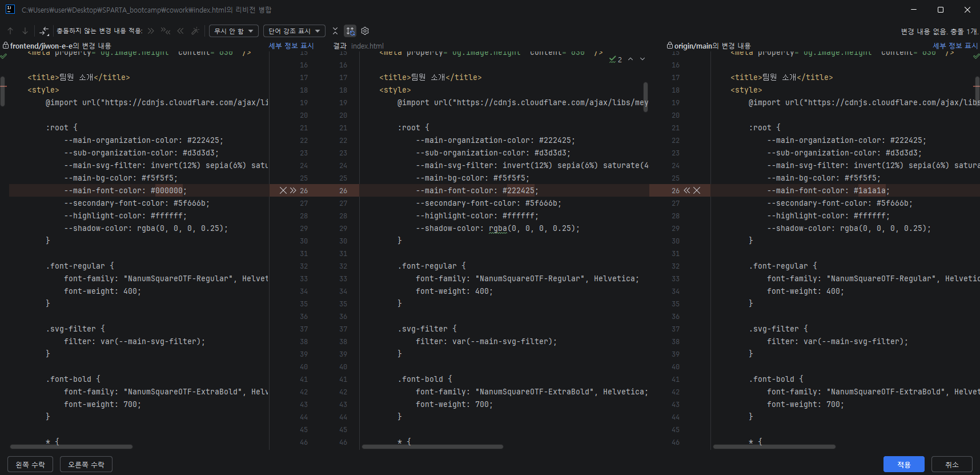980x475 pixels.
Task: Click '#1a1a1a' value in the right pane
Action: coord(869,190)
